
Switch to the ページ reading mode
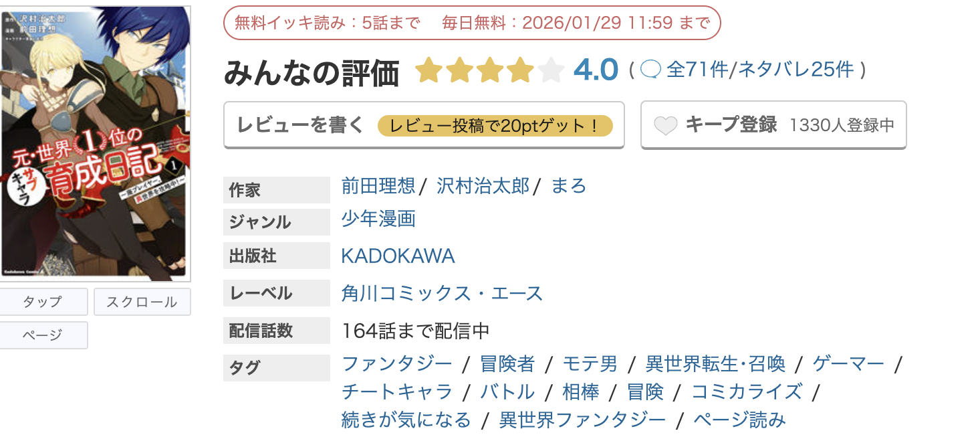tap(44, 335)
